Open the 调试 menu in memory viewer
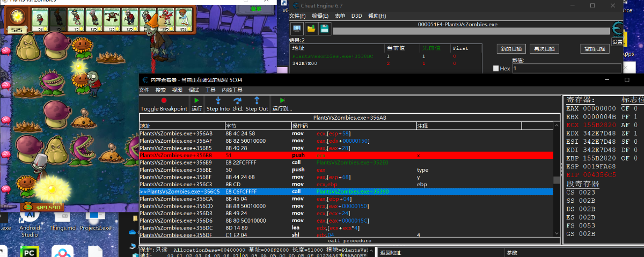Screen dimensions: 644x257 [x=194, y=90]
